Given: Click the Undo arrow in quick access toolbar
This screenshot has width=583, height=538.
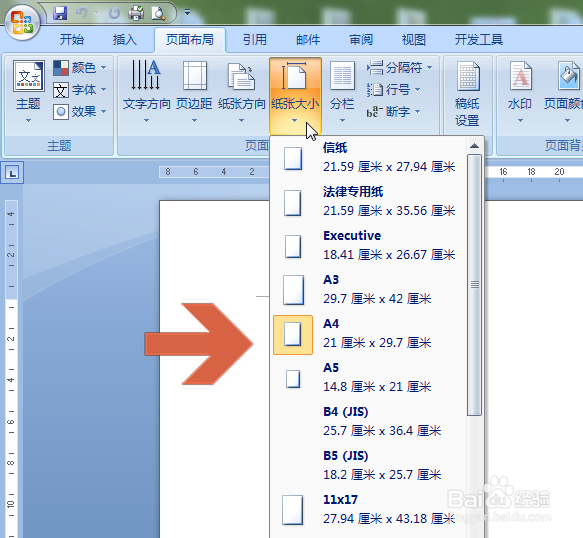Looking at the screenshot, I should (81, 13).
